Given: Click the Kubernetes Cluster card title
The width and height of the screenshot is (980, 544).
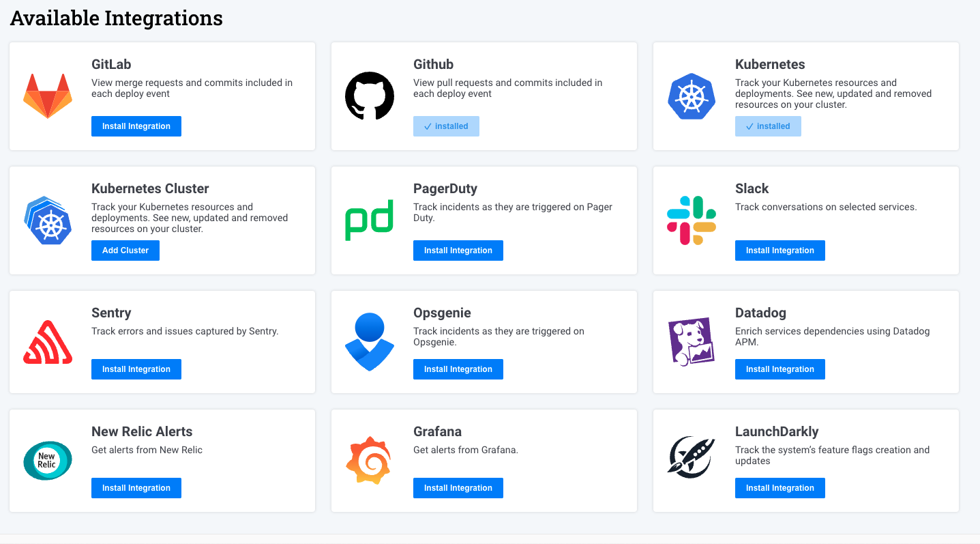Looking at the screenshot, I should click(x=150, y=188).
